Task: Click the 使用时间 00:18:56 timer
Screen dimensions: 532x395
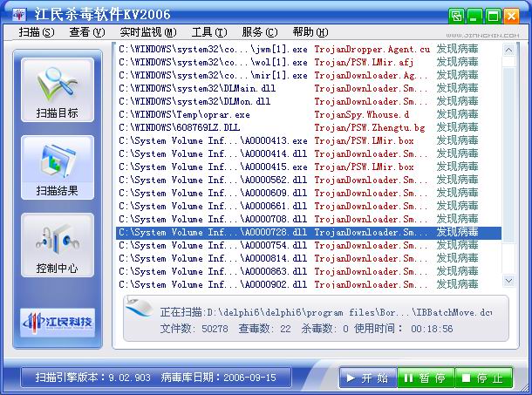Action: [404, 329]
